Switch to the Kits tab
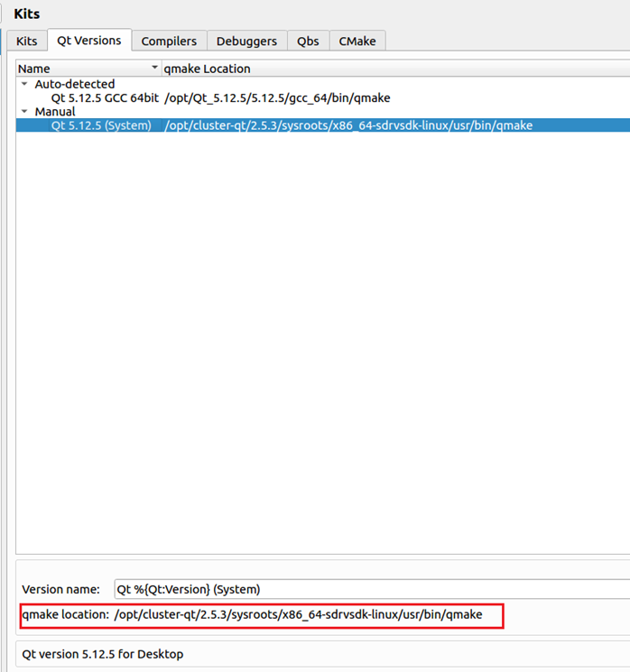630x672 pixels. click(x=26, y=41)
